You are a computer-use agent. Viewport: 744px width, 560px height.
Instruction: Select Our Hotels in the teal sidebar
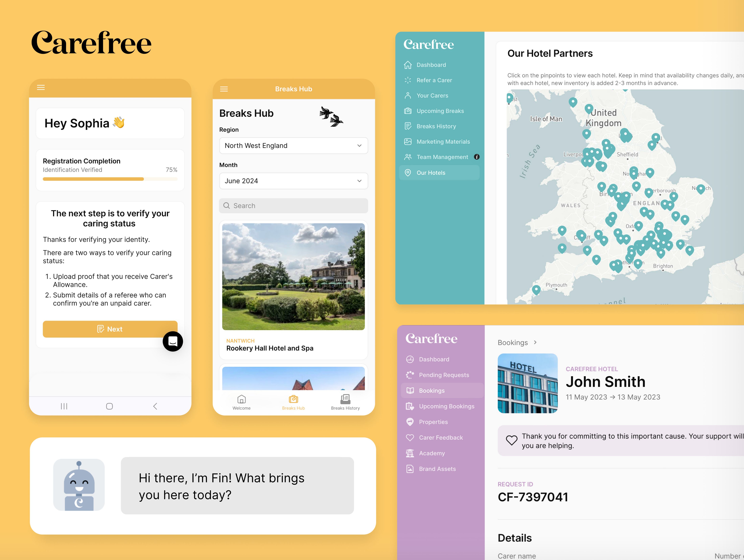click(439, 173)
